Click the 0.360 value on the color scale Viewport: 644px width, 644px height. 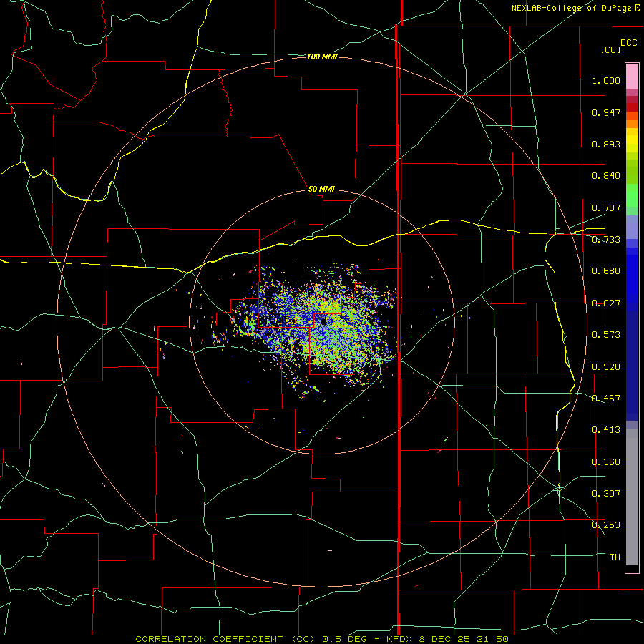coord(606,462)
